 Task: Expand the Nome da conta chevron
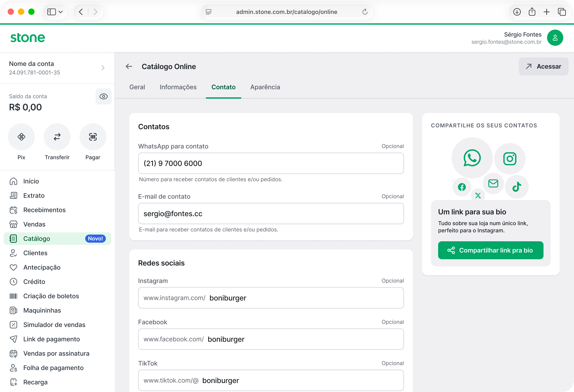click(x=103, y=68)
